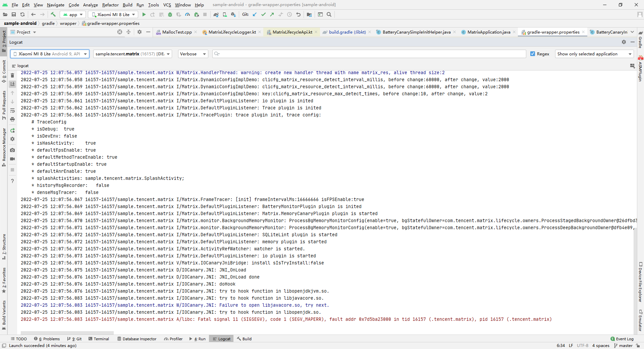644x349 pixels.
Task: Click the horizontal scrollbar of logcat
Action: 67,333
